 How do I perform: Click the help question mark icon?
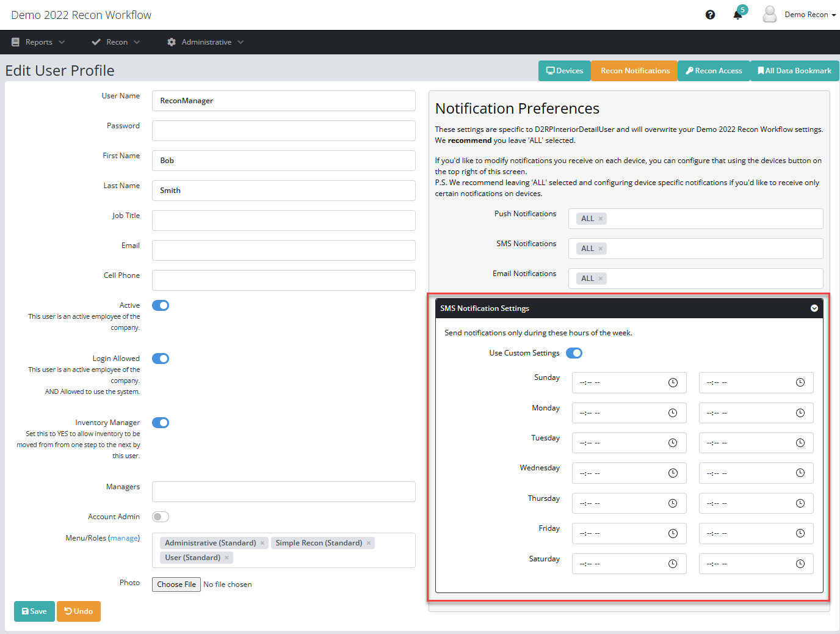[x=710, y=15]
